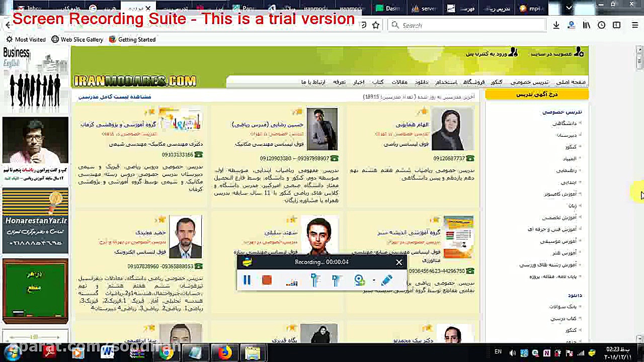Open the المپیاد sidebar category
The image size is (644, 362).
pos(570,159)
